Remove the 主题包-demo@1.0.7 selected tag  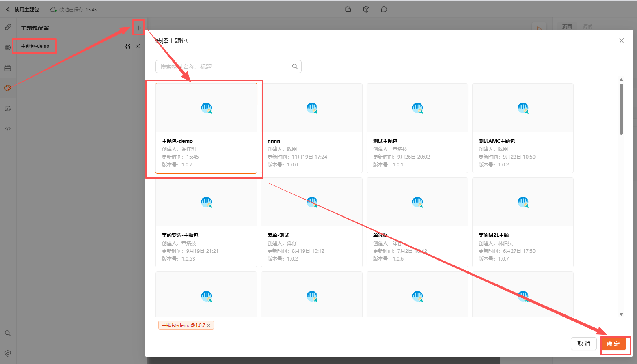pyautogui.click(x=209, y=325)
